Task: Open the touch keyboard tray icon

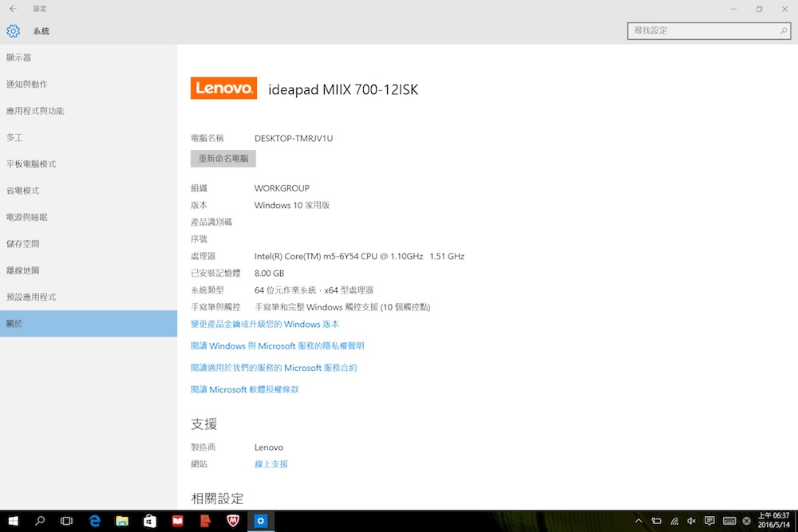Action: point(729,521)
